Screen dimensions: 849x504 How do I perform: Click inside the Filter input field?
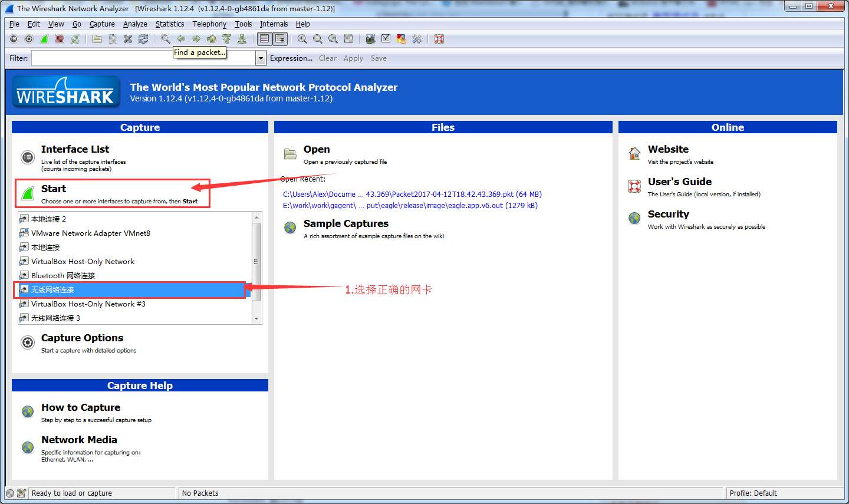click(x=143, y=58)
